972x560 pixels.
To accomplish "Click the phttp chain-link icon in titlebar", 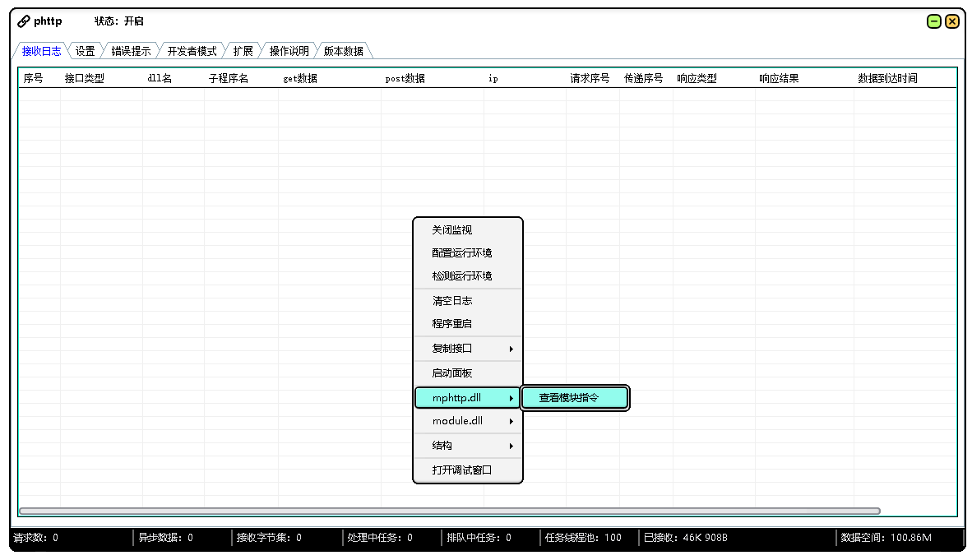I will 21,21.
